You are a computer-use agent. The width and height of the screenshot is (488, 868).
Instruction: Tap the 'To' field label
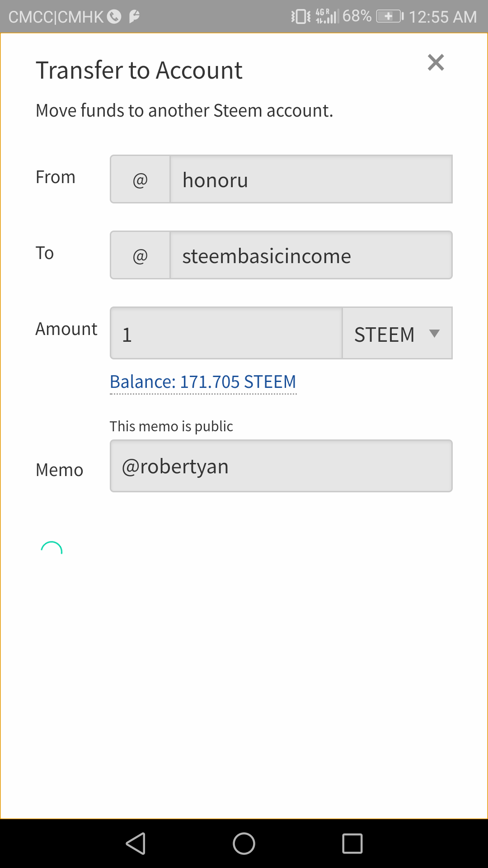(45, 253)
